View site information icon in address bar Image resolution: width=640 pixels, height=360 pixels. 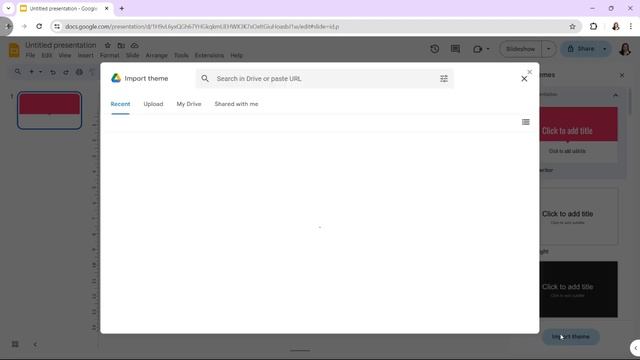tap(57, 27)
